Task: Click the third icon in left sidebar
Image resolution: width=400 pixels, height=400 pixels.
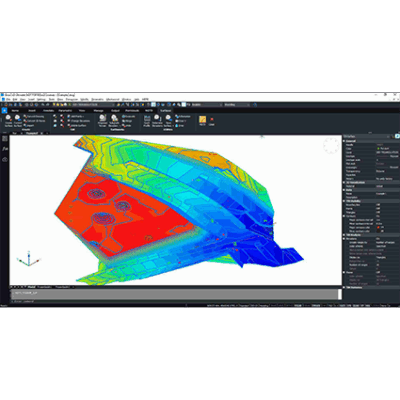Action: [x=5, y=160]
